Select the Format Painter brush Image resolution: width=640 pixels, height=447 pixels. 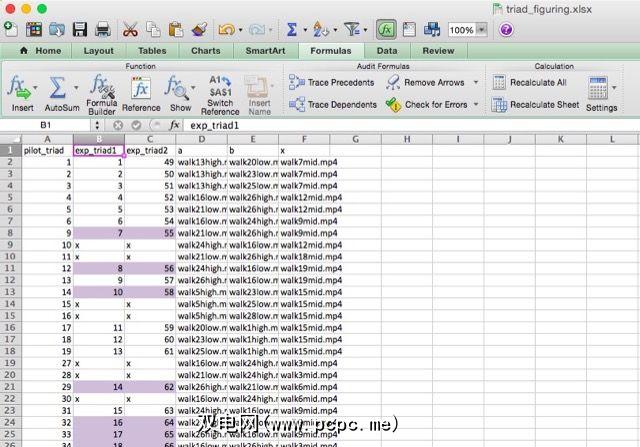click(199, 29)
